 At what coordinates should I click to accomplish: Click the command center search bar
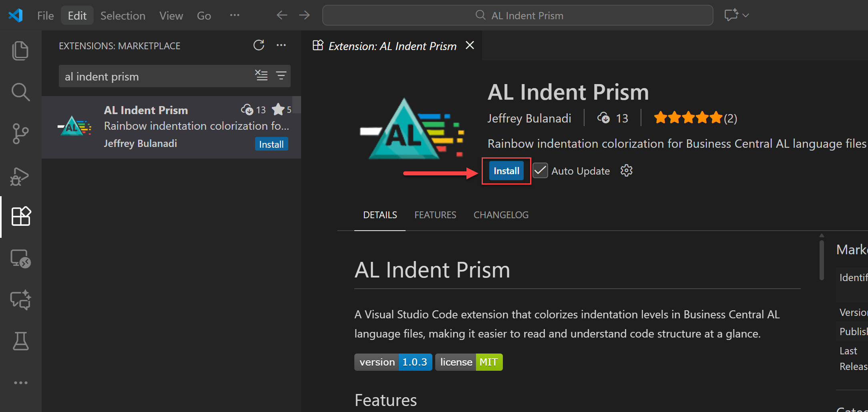click(x=518, y=15)
